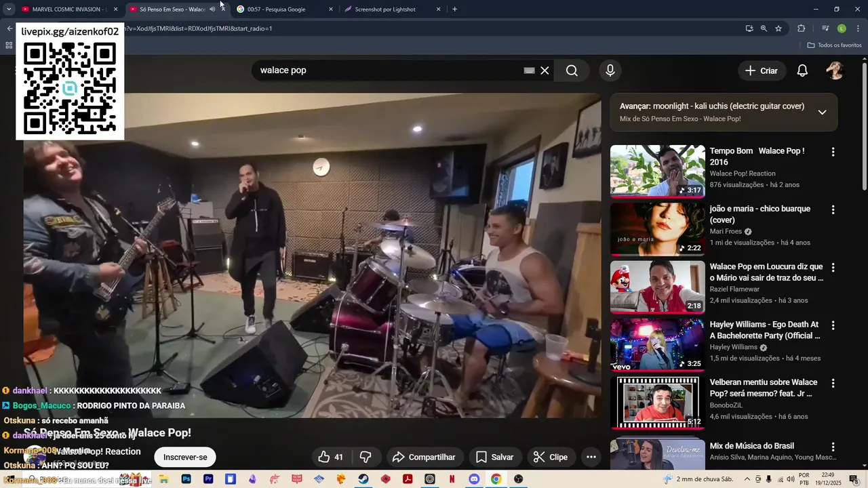The image size is (868, 488).
Task: Open the Chrome profile L avatar
Action: click(842, 28)
